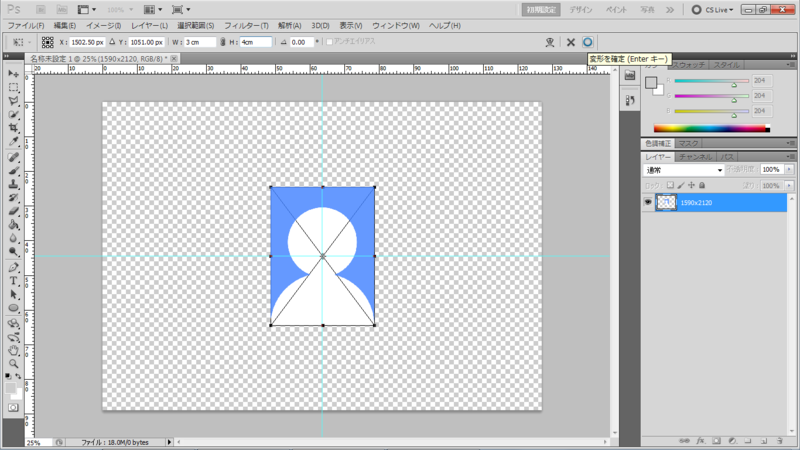
Task: Expand more workspaces with double chevron
Action: coord(670,10)
